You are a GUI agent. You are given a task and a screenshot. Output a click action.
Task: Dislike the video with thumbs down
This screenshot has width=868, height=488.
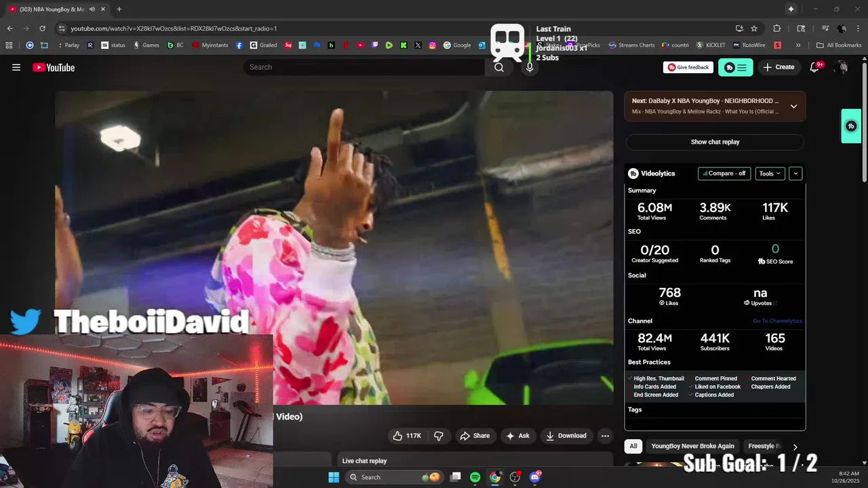tap(439, 436)
